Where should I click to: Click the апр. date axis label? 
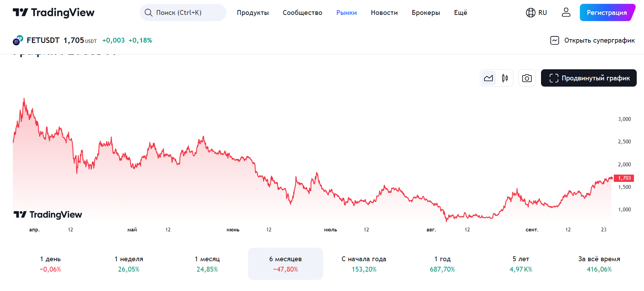34,230
